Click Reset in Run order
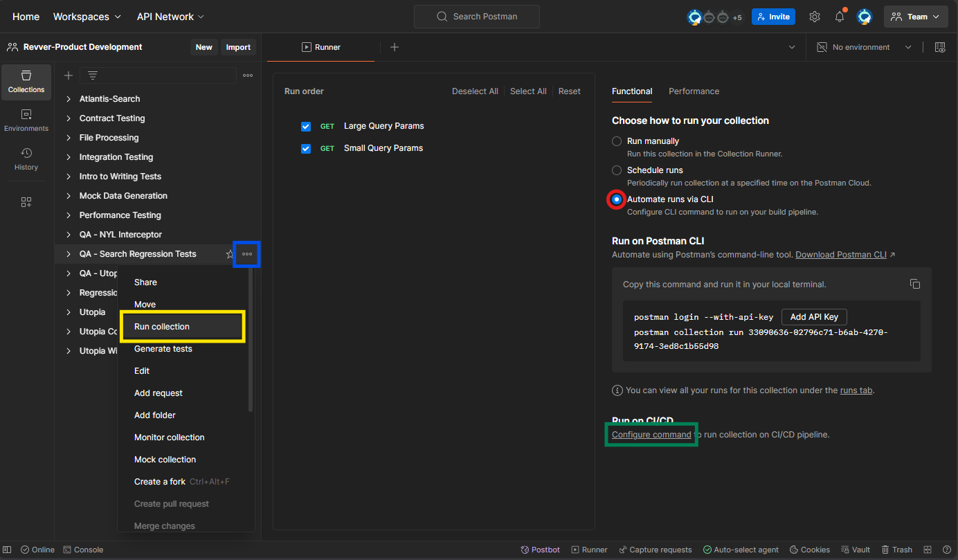 (570, 91)
